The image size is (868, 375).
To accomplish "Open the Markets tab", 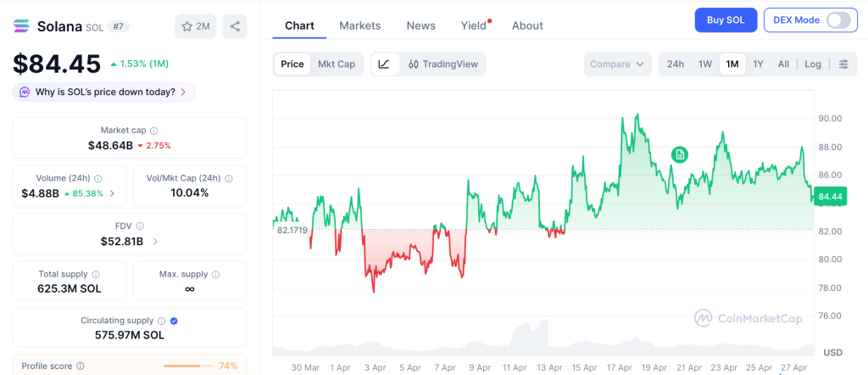I will click(359, 25).
